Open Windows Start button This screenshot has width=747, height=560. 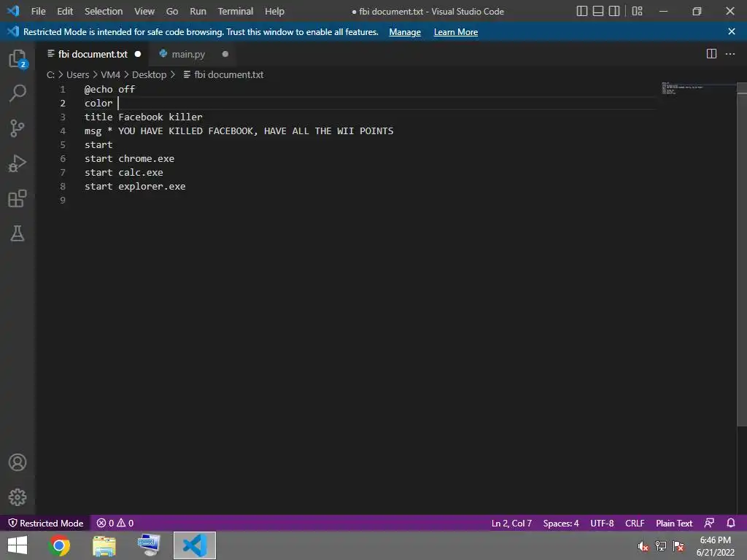pyautogui.click(x=18, y=545)
